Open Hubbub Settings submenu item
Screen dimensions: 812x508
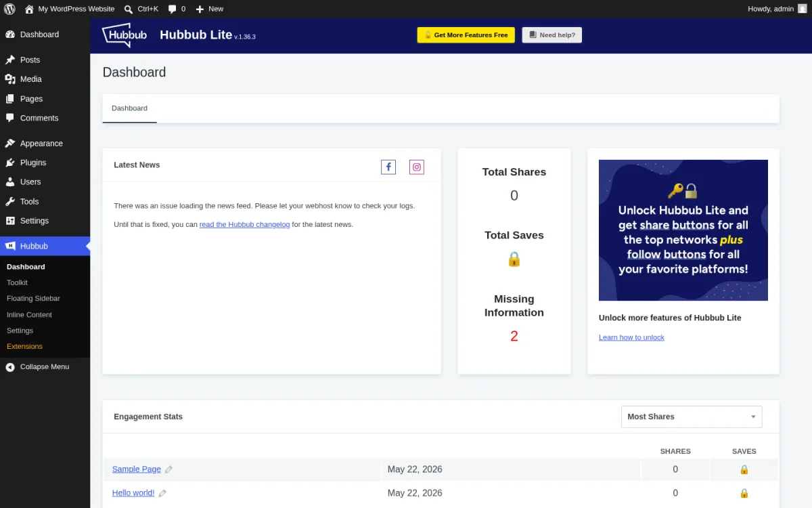point(20,331)
